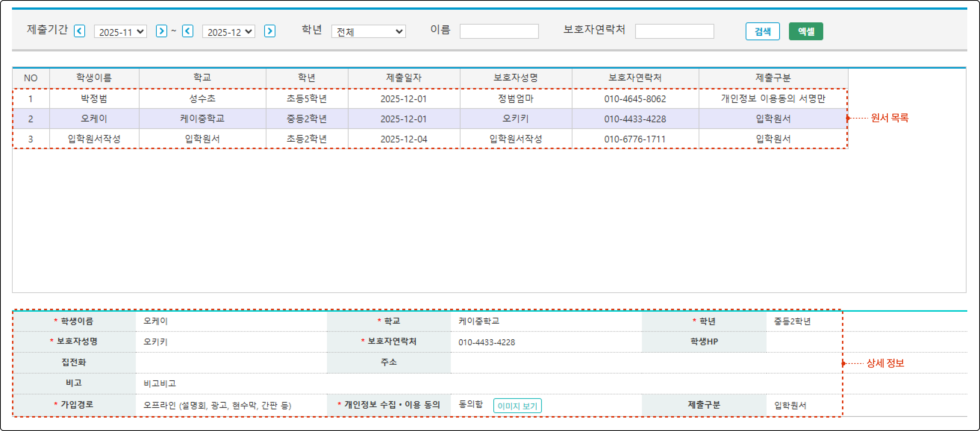980x431 pixels.
Task: Focus the 보호자연락처 search input field
Action: coord(674,31)
